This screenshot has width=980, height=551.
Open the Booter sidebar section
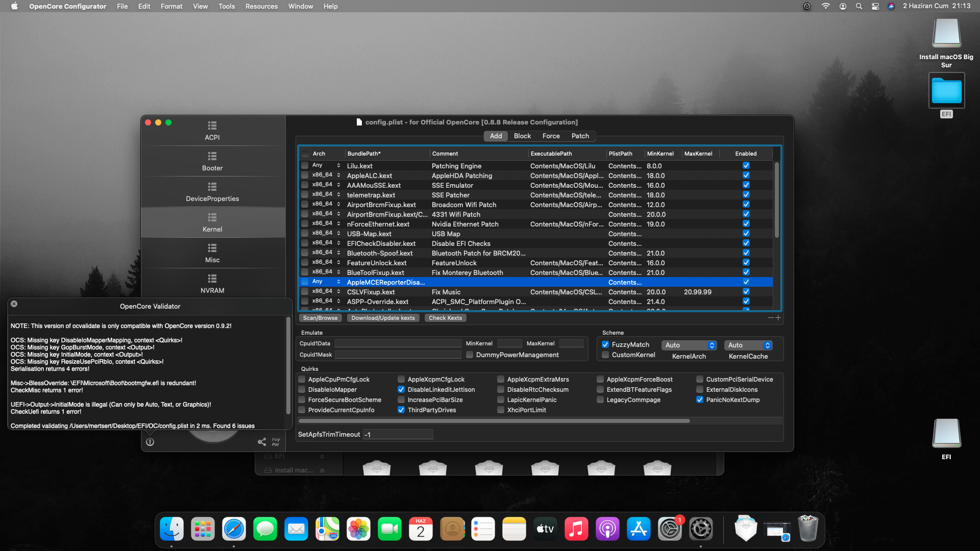(212, 161)
